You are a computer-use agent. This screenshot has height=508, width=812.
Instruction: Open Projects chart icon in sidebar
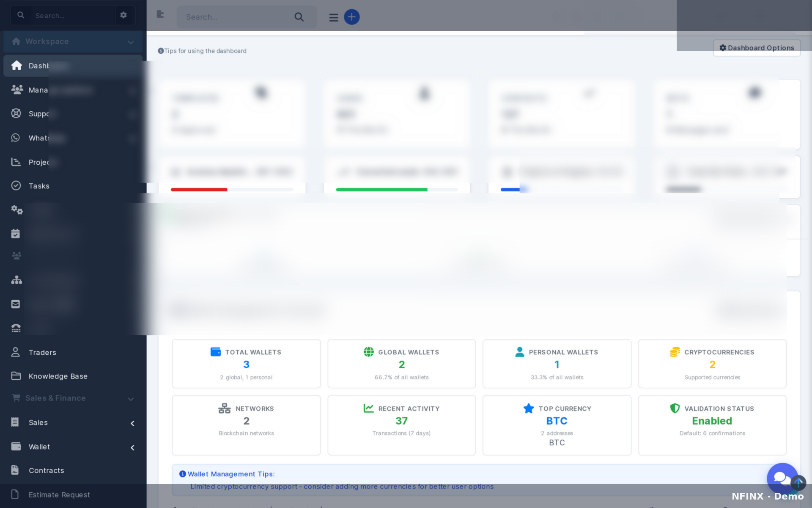pyautogui.click(x=16, y=162)
